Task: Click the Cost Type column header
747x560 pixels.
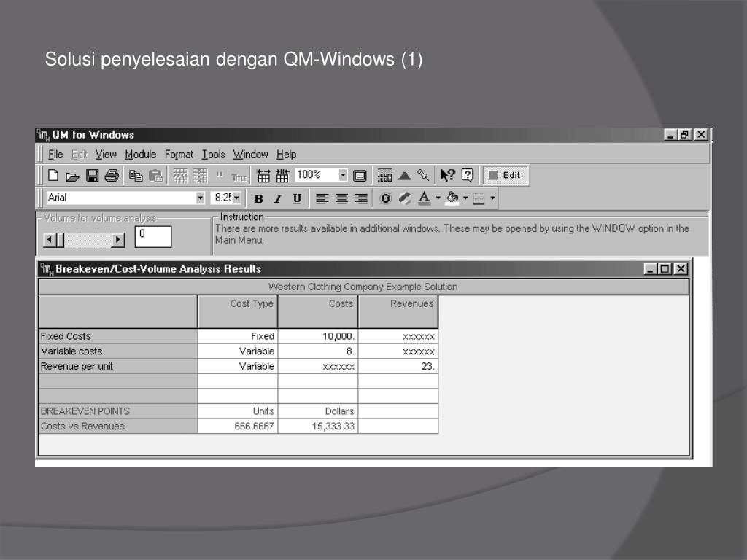Action: [238, 311]
